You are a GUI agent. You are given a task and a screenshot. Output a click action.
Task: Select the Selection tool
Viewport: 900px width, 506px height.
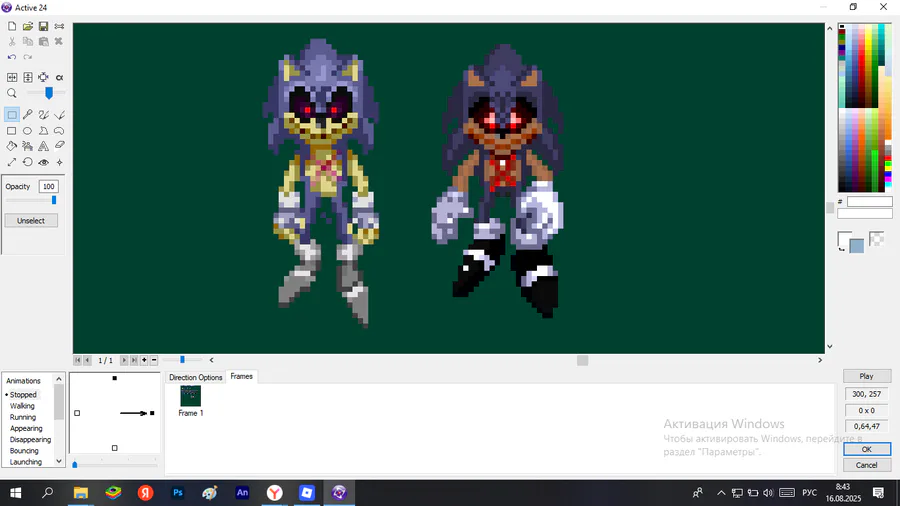pos(11,115)
